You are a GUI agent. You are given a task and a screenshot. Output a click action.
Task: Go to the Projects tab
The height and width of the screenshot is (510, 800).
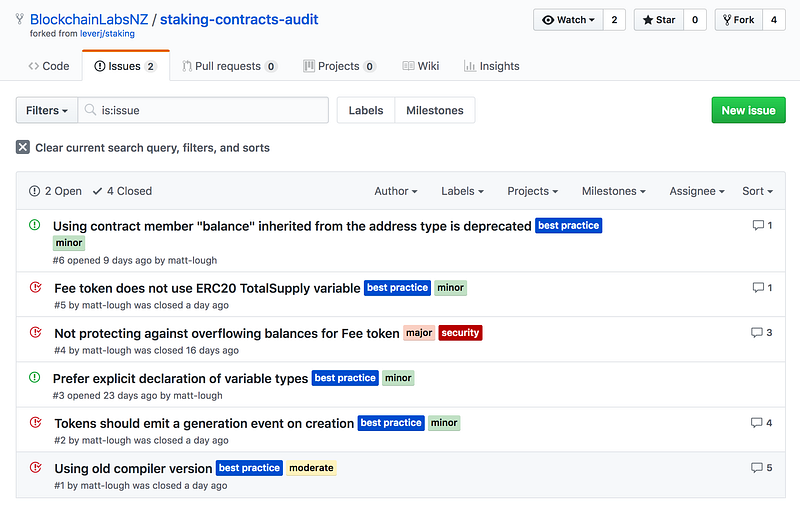(339, 66)
